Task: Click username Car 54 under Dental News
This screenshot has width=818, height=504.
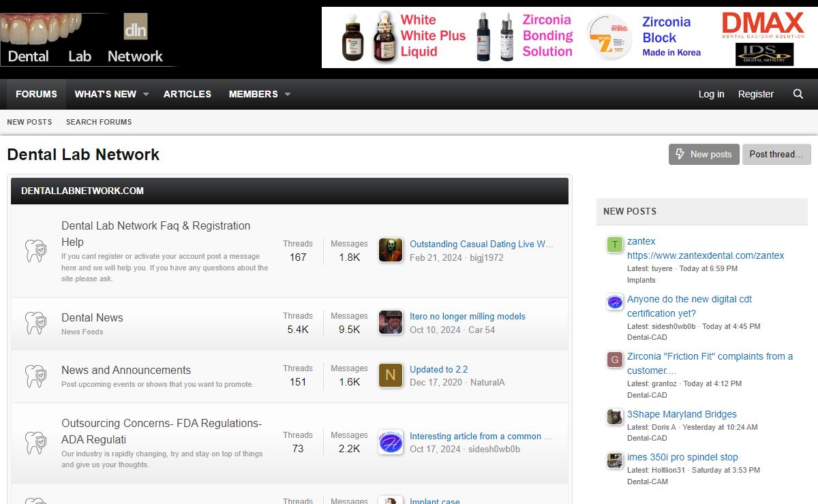Action: [482, 330]
